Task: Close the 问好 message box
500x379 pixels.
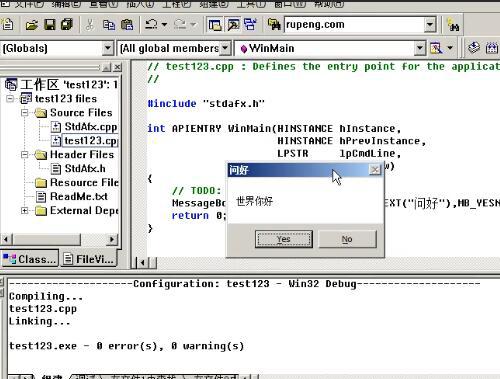Action: click(375, 170)
